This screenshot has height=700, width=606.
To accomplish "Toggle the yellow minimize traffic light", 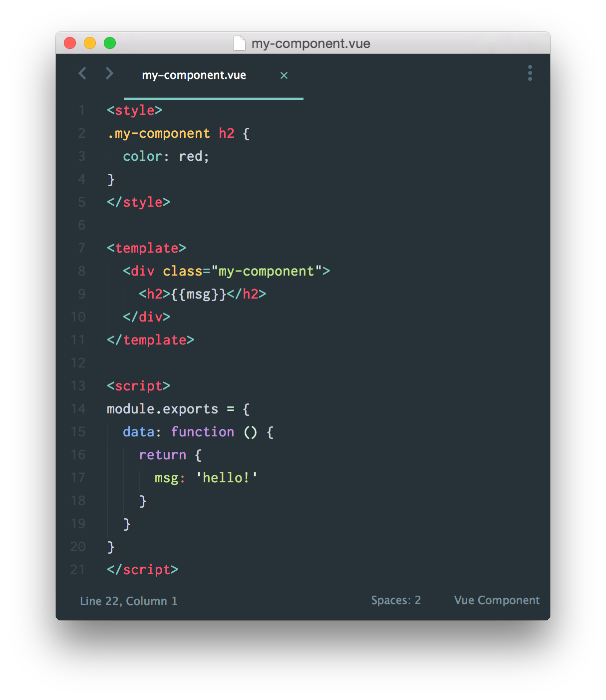I will tap(90, 43).
